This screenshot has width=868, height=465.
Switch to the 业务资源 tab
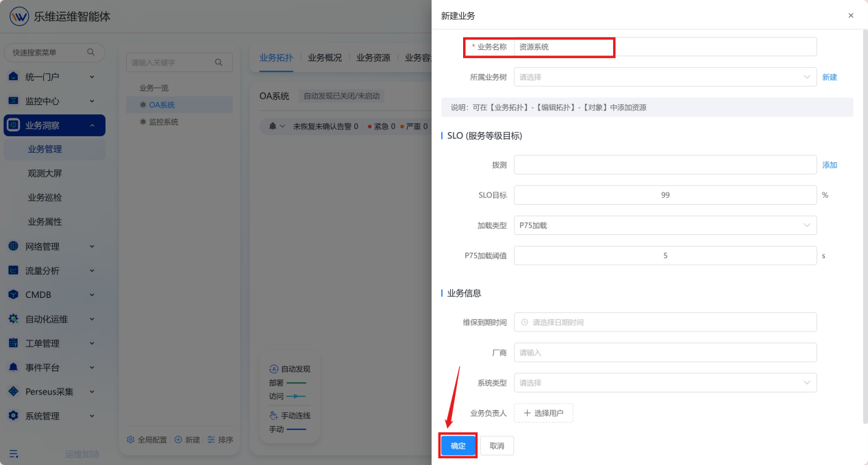(373, 58)
